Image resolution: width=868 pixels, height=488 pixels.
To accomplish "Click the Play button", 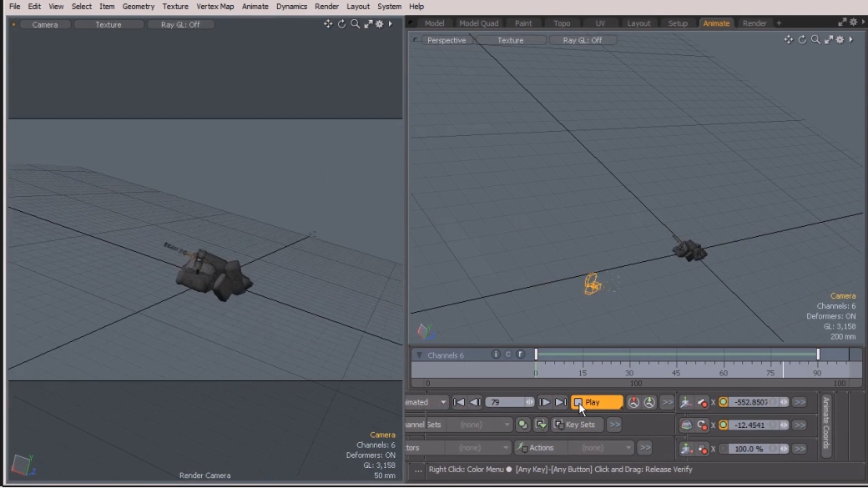I will pos(597,402).
